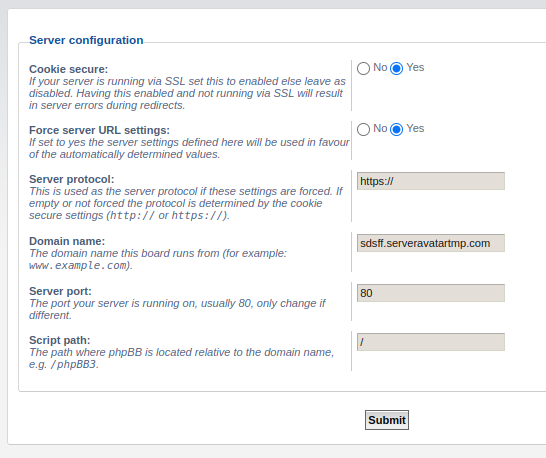Click the Script path input field

point(431,342)
